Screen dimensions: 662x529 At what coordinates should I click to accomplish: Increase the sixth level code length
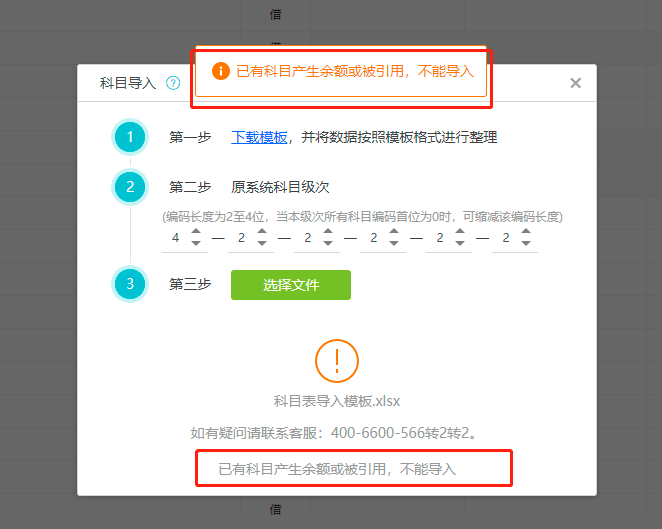tap(526, 231)
